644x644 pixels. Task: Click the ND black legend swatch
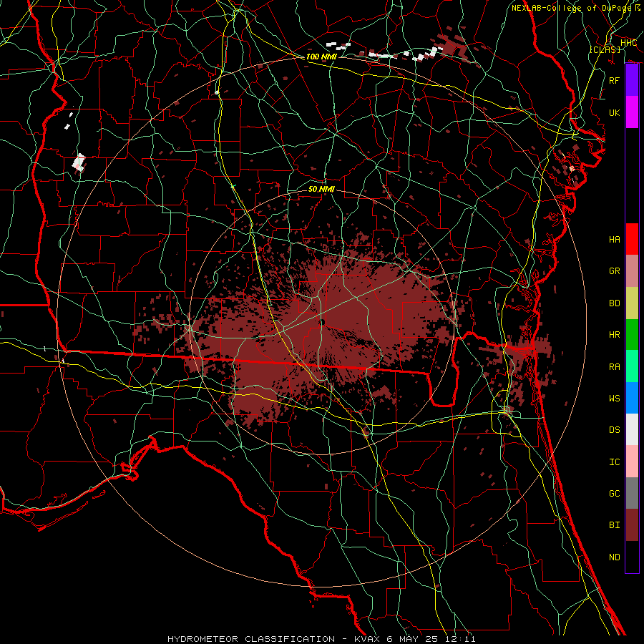(x=632, y=557)
